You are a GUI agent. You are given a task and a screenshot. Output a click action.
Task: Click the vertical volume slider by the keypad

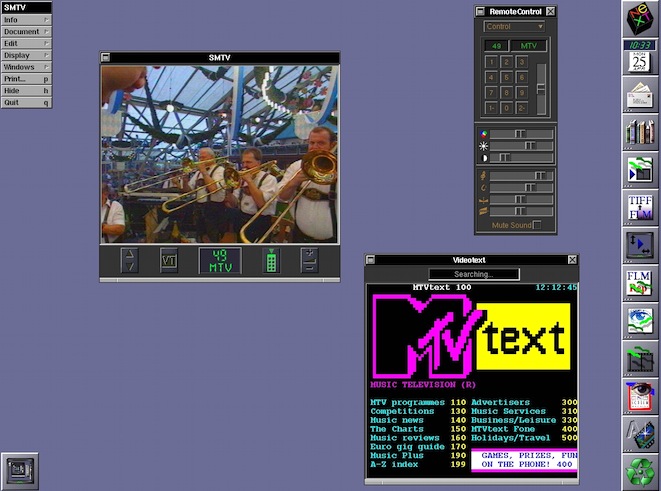point(541,89)
